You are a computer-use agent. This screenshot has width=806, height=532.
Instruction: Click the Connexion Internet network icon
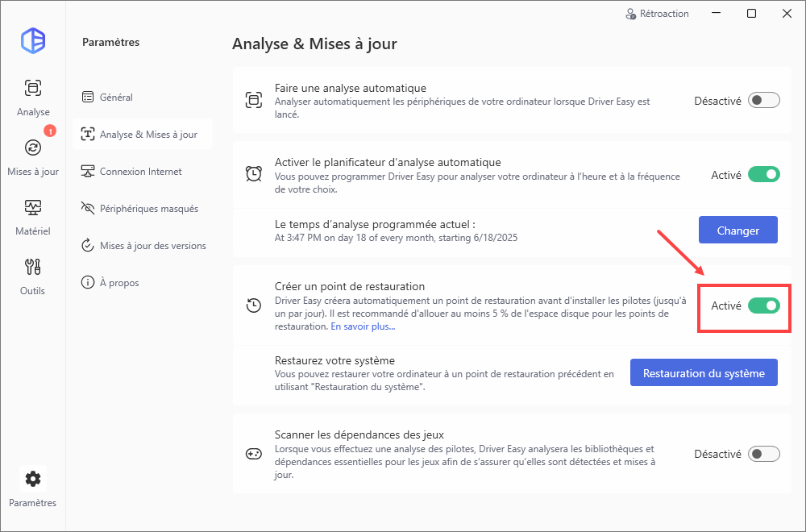coord(88,171)
